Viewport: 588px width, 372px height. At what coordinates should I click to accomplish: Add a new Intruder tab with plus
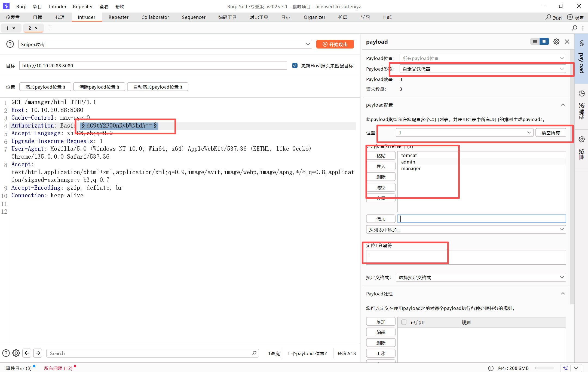[50, 28]
